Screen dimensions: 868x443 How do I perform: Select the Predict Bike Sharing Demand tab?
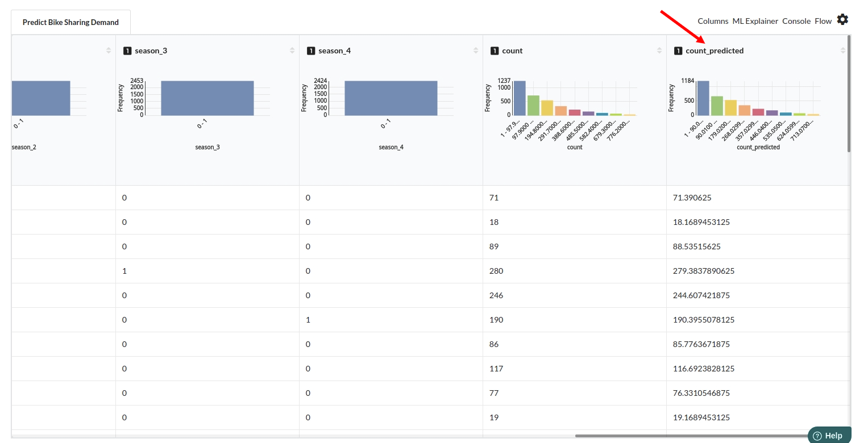click(70, 22)
